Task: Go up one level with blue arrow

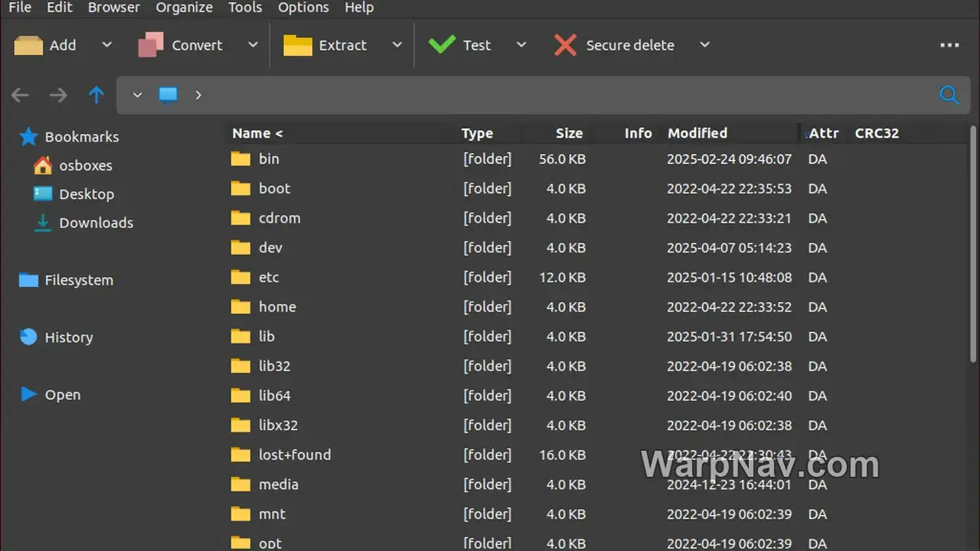Action: pyautogui.click(x=96, y=95)
